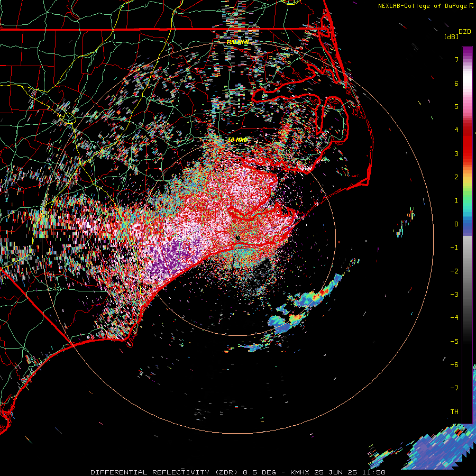The image size is (476, 476).
Task: Click the KMHX station identifier
Action: [300, 472]
